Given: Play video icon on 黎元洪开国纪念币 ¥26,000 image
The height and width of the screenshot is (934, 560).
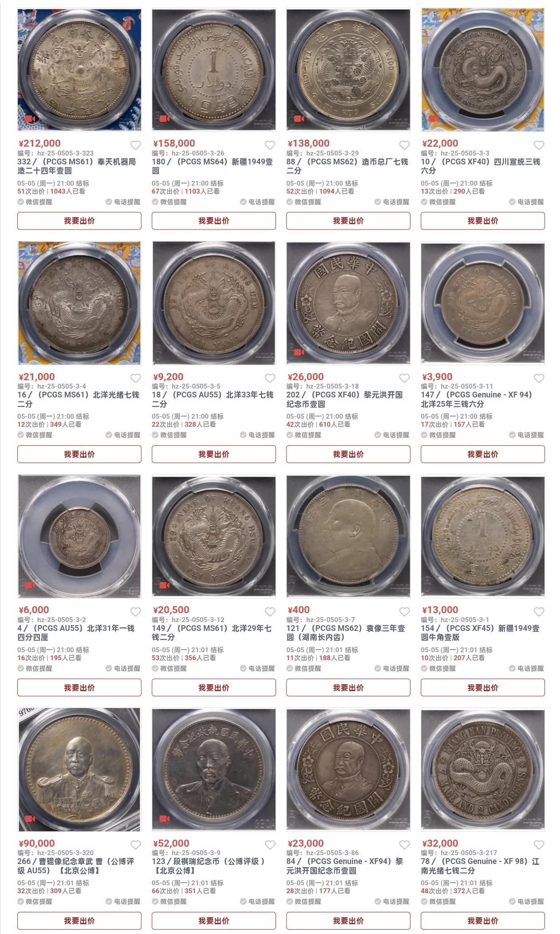Looking at the screenshot, I should [299, 352].
